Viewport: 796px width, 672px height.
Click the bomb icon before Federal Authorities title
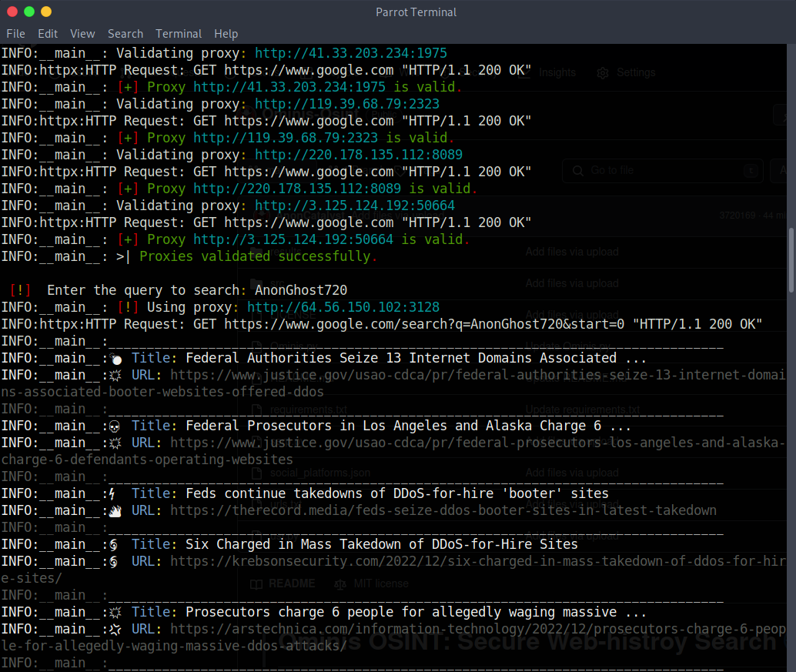[115, 359]
